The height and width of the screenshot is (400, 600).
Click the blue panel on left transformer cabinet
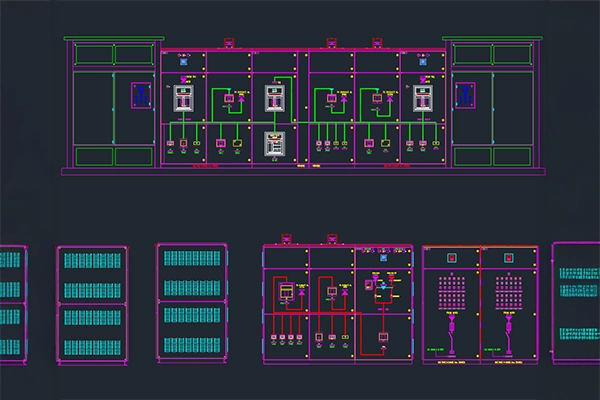[140, 95]
